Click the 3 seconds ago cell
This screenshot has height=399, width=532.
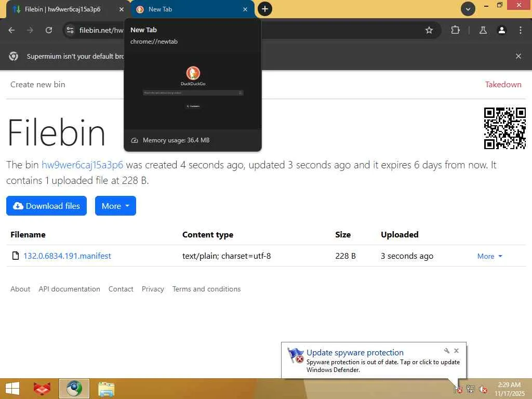pyautogui.click(x=407, y=256)
